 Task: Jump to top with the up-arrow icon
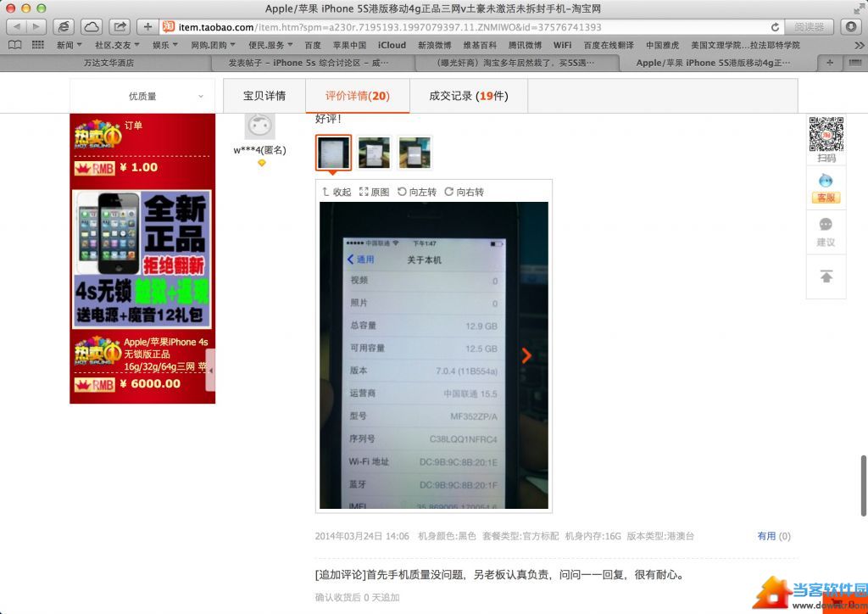pyautogui.click(x=826, y=276)
